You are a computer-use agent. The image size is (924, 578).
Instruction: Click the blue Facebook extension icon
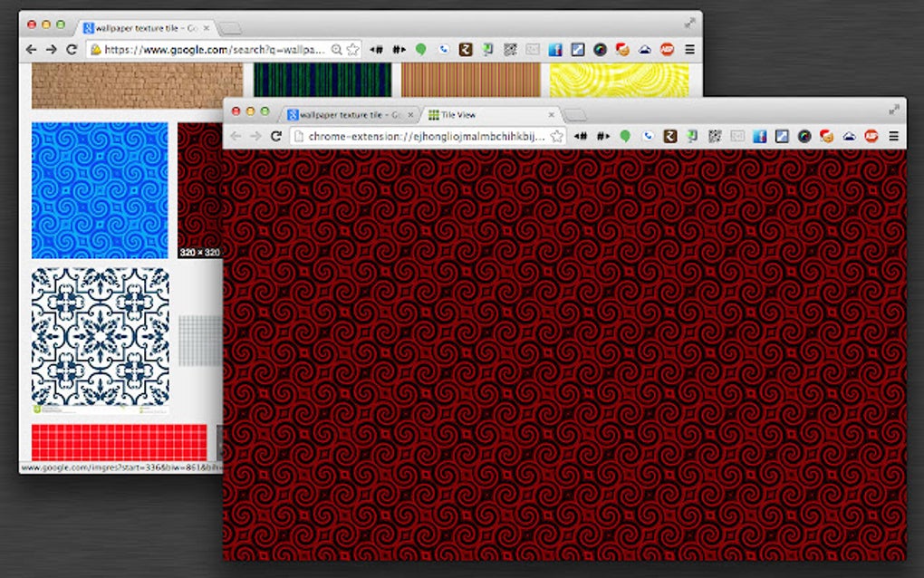758,135
